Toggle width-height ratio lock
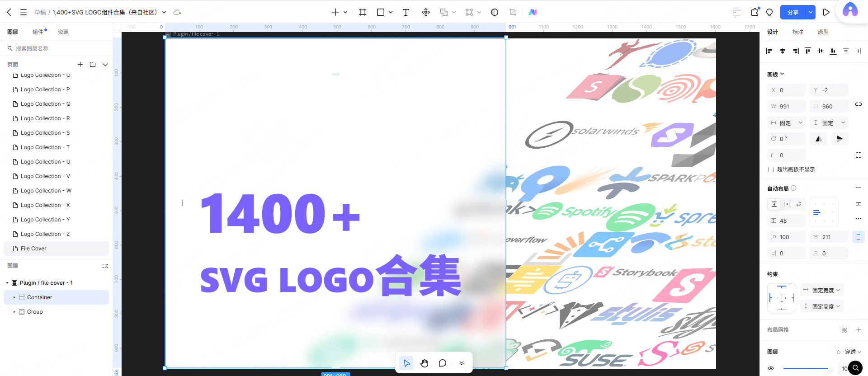The image size is (868, 376). pos(859,104)
